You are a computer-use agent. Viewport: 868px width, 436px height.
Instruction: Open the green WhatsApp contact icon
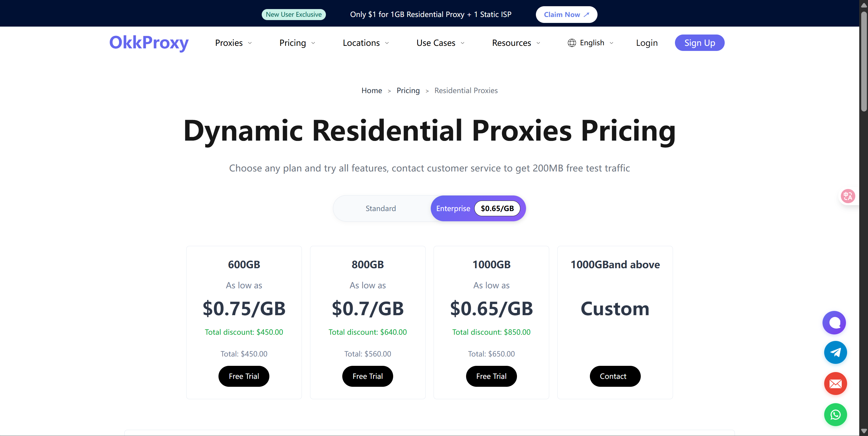point(835,414)
